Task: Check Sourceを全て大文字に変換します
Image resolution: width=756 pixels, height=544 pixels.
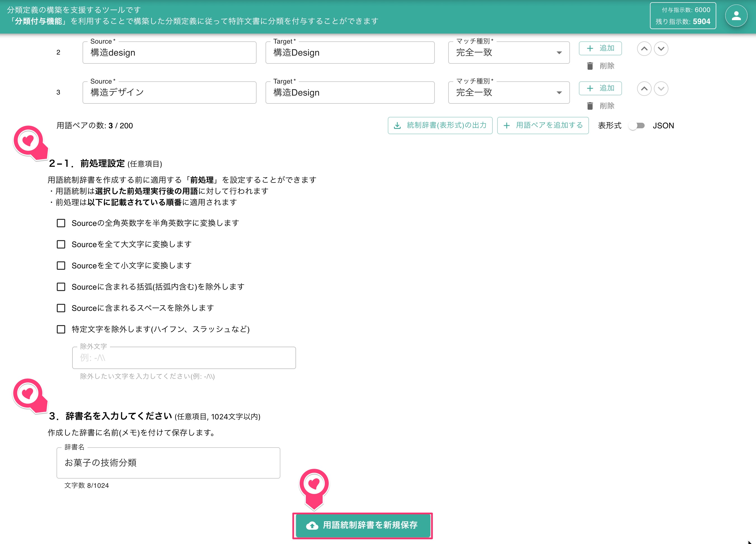Action: point(61,244)
